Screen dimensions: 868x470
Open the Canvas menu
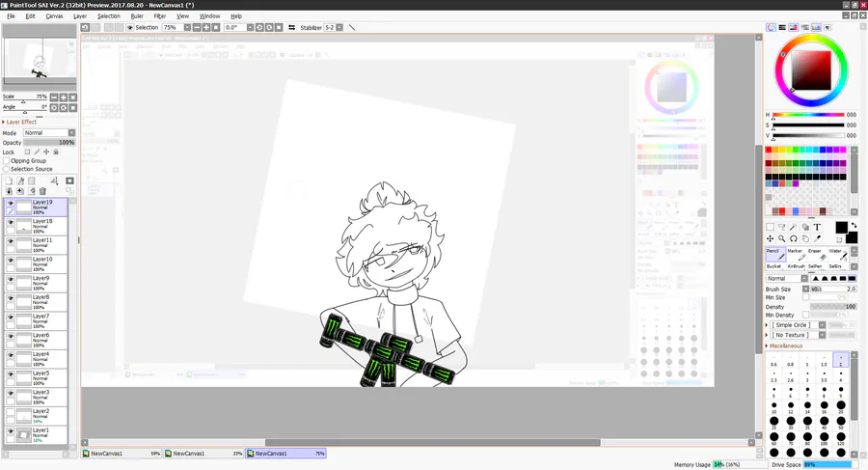[54, 16]
